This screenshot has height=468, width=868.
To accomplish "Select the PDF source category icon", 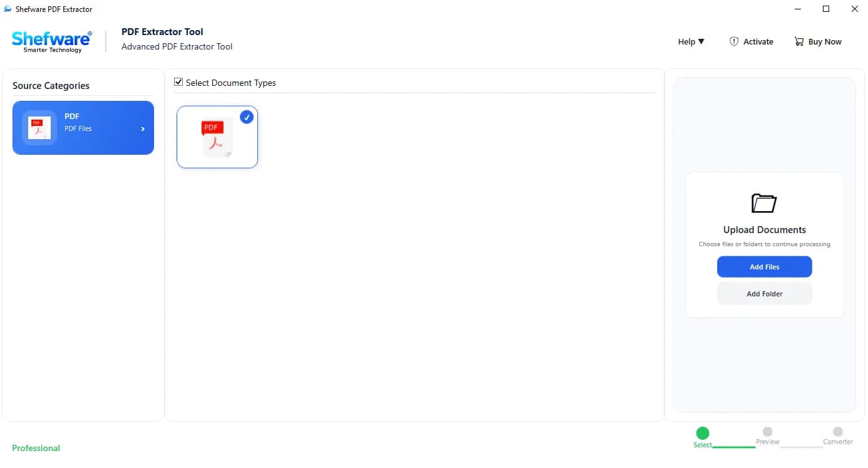I will click(x=39, y=128).
